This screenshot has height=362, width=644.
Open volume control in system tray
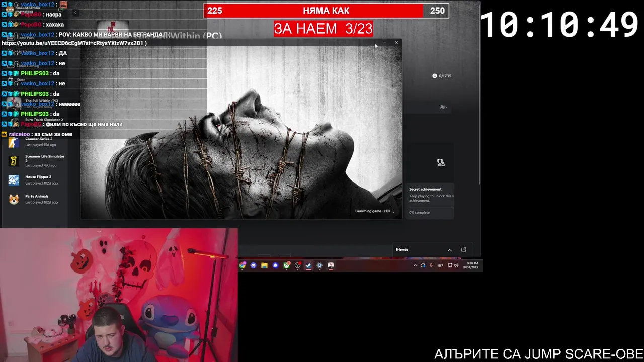click(x=456, y=265)
